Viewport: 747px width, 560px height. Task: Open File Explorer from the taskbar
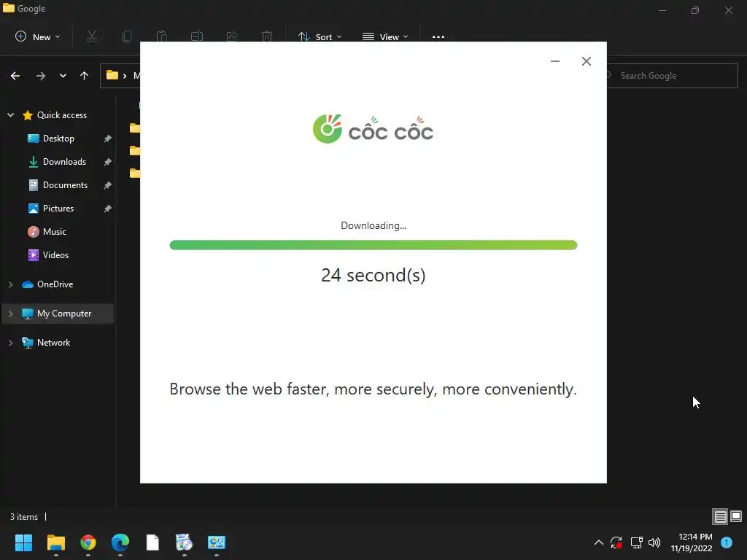pyautogui.click(x=55, y=542)
